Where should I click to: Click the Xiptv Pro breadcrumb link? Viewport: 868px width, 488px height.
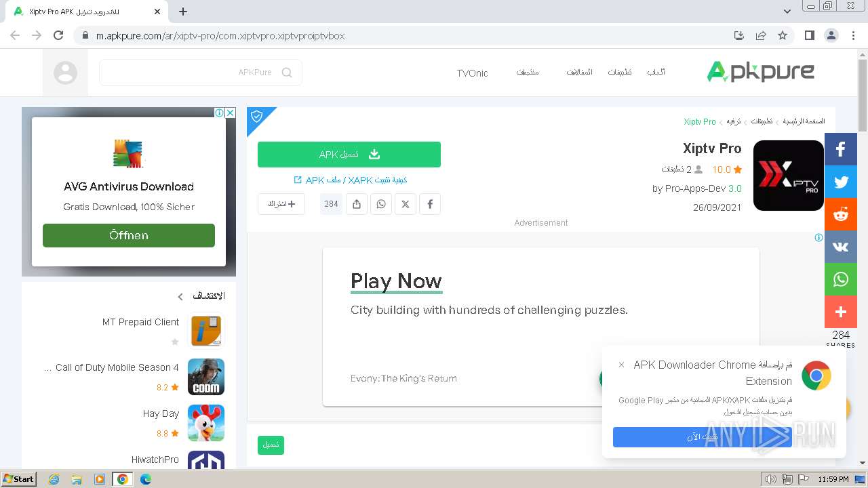(x=700, y=122)
